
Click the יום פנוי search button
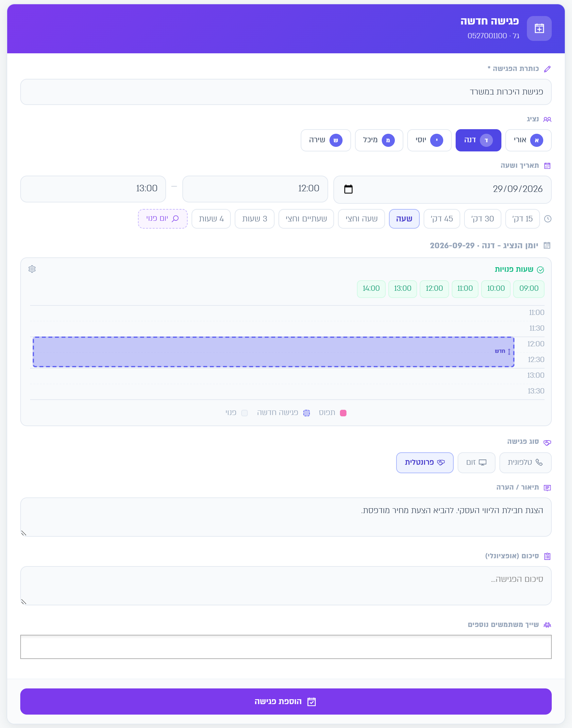pyautogui.click(x=163, y=219)
